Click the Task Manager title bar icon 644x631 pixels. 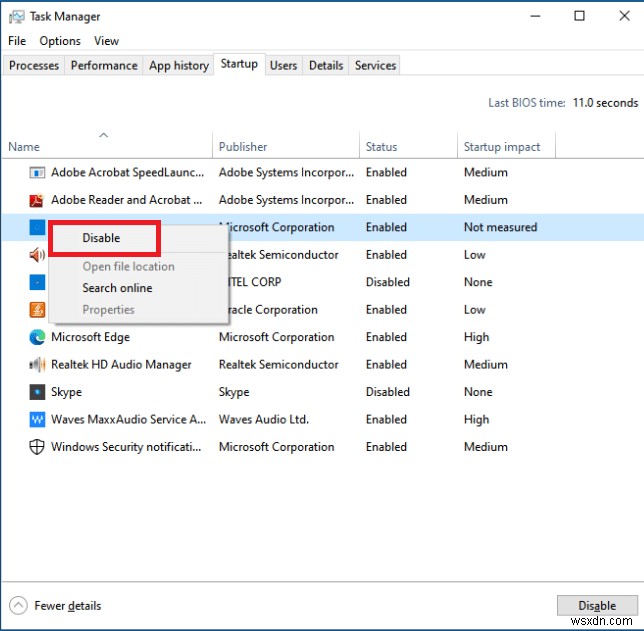[x=17, y=17]
